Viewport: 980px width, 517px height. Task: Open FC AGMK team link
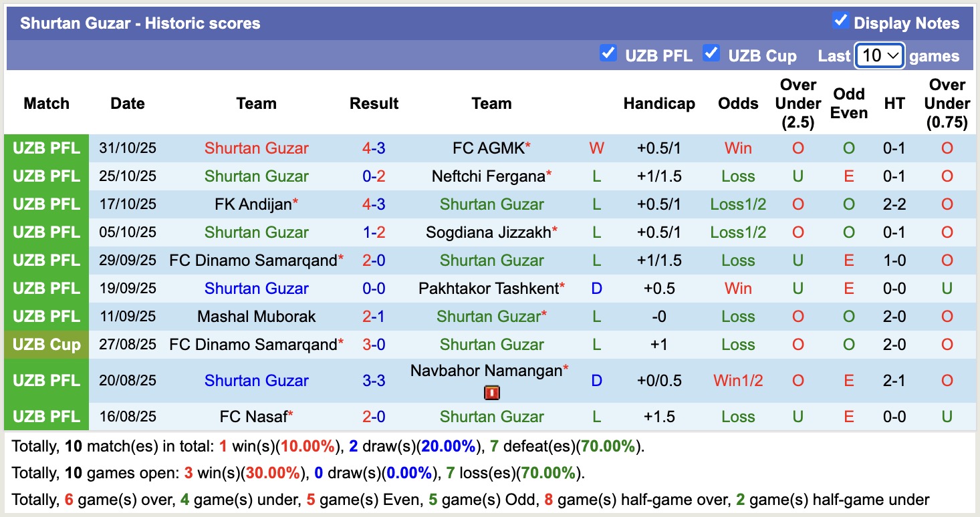(x=488, y=148)
